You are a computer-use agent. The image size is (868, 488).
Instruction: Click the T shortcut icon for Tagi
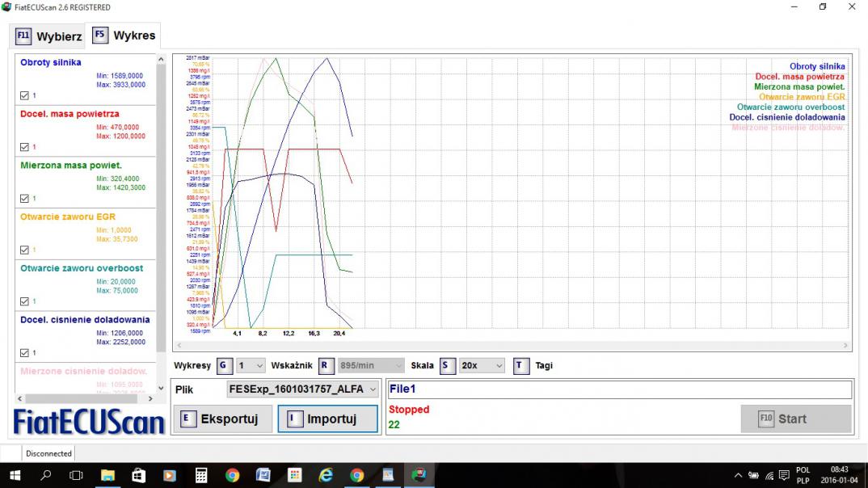coord(521,365)
